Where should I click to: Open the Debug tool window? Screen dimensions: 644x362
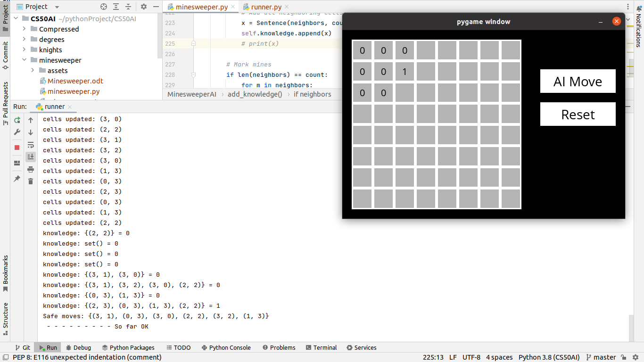pyautogui.click(x=78, y=347)
